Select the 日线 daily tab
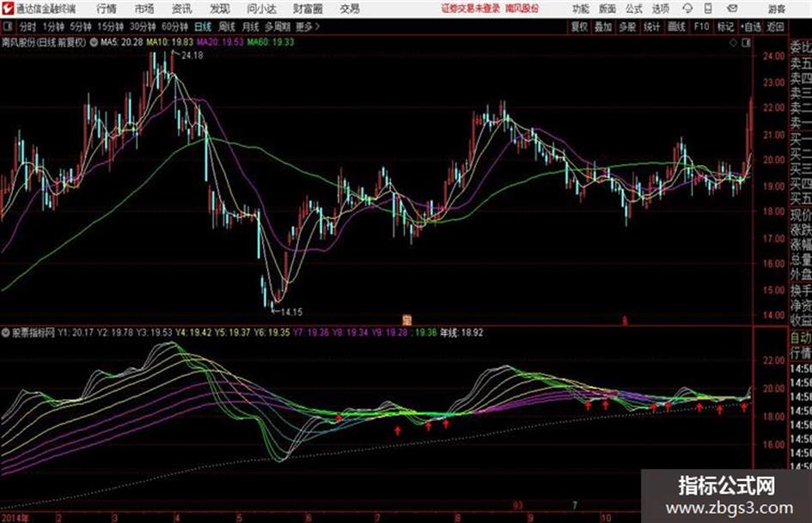812x523 pixels. [203, 27]
